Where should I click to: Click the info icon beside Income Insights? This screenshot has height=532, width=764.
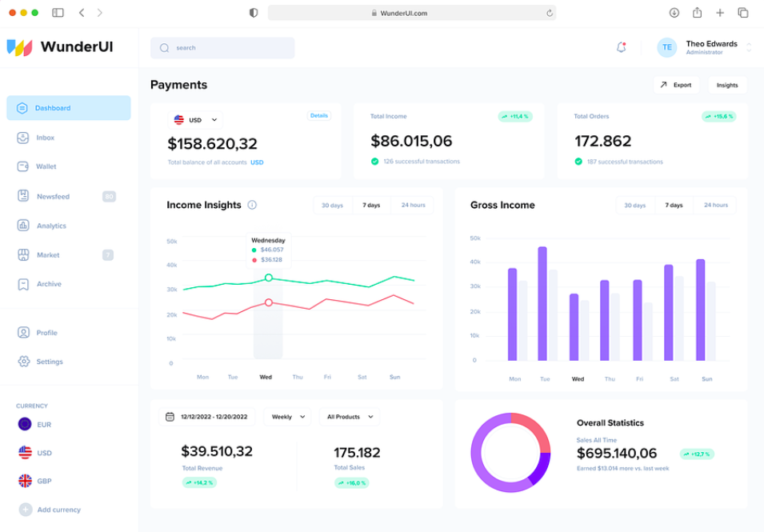252,206
